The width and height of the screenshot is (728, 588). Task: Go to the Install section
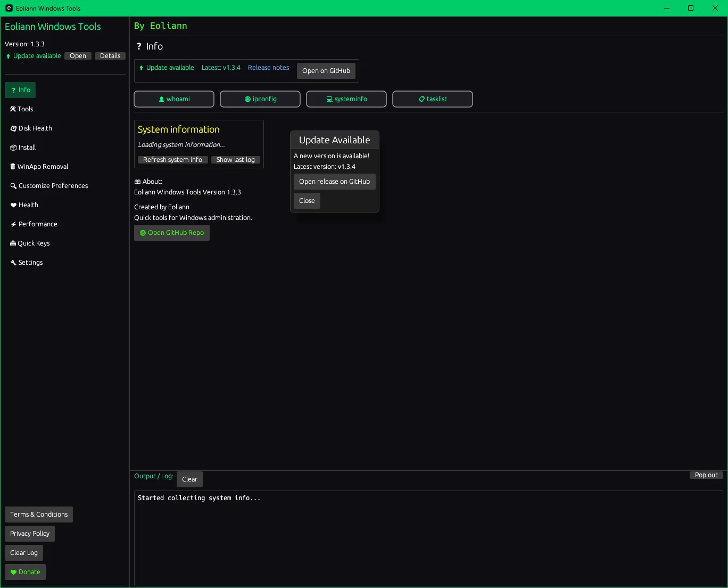23,148
